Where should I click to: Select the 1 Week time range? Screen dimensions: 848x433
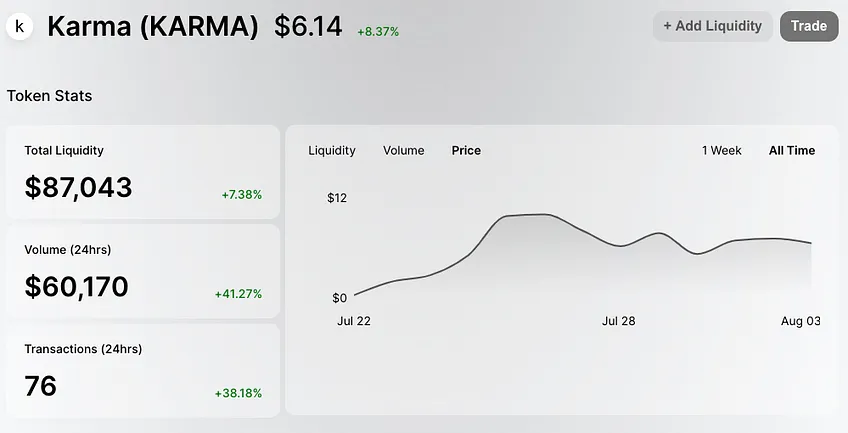point(721,151)
